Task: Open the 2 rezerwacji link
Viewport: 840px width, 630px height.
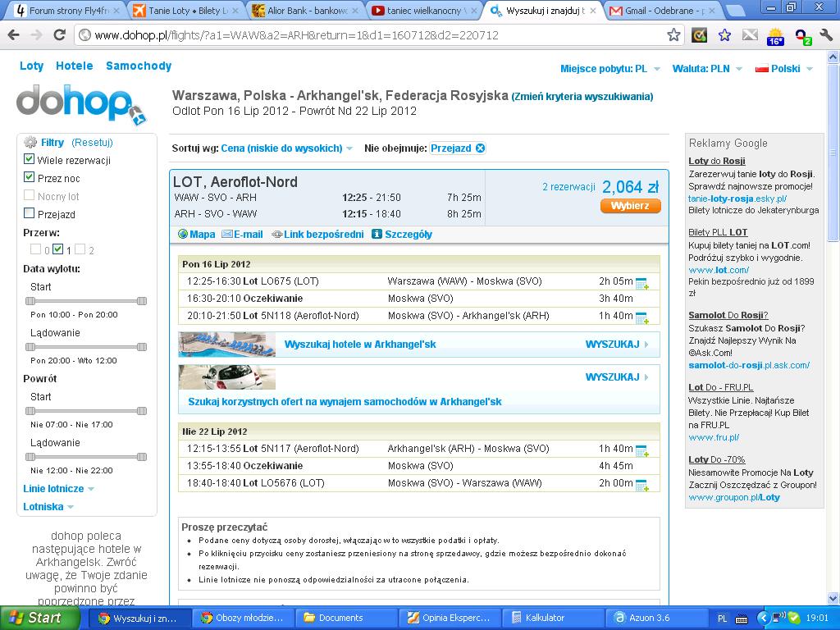Action: point(568,187)
